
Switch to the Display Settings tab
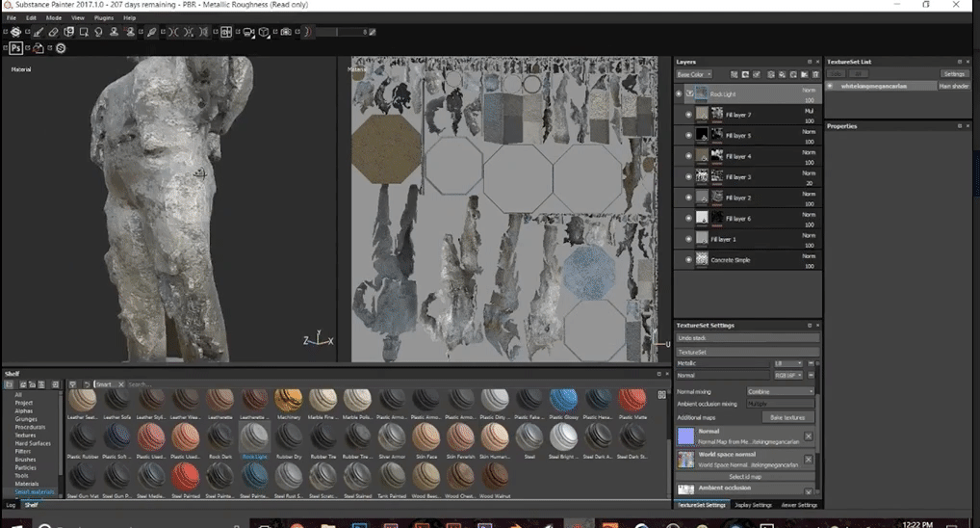click(753, 505)
